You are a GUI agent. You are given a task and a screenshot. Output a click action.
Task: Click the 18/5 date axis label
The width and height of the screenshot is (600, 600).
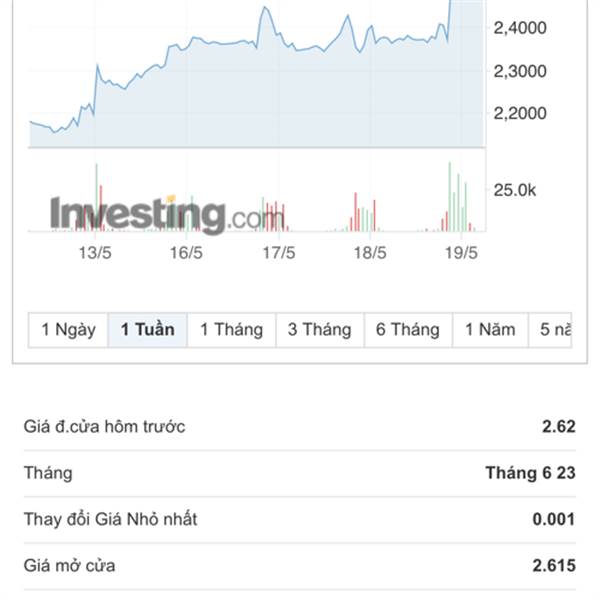pos(370,254)
